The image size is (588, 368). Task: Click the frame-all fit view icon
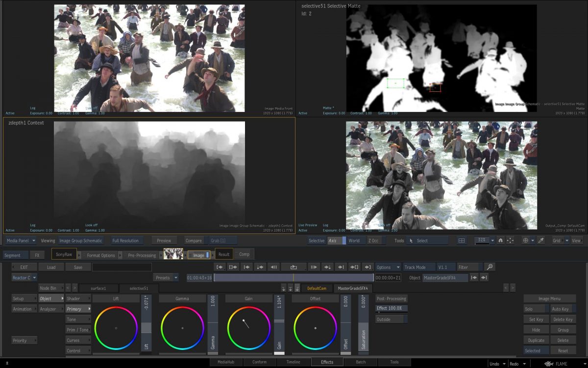(510, 240)
